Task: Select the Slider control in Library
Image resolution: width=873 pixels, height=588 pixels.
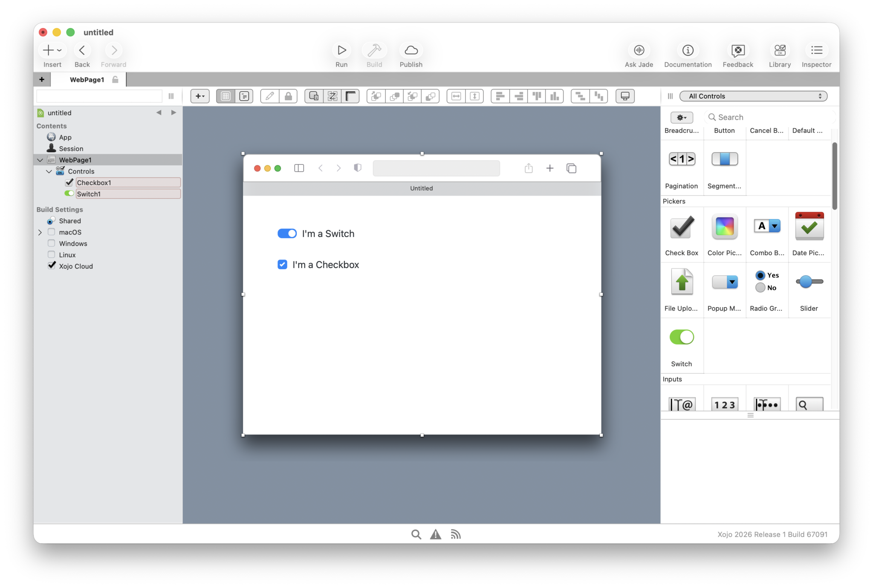Action: pyautogui.click(x=809, y=282)
